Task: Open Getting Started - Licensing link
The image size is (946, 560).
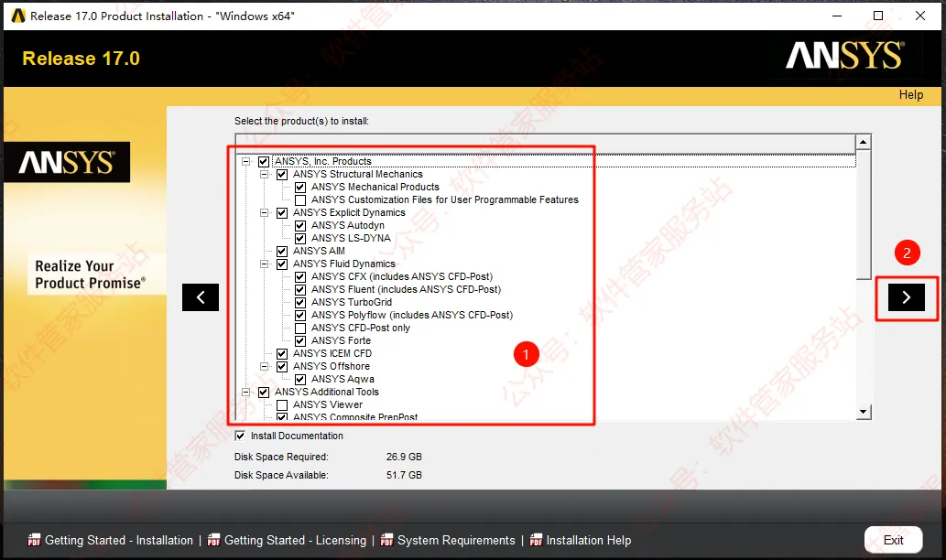Action: [x=295, y=540]
